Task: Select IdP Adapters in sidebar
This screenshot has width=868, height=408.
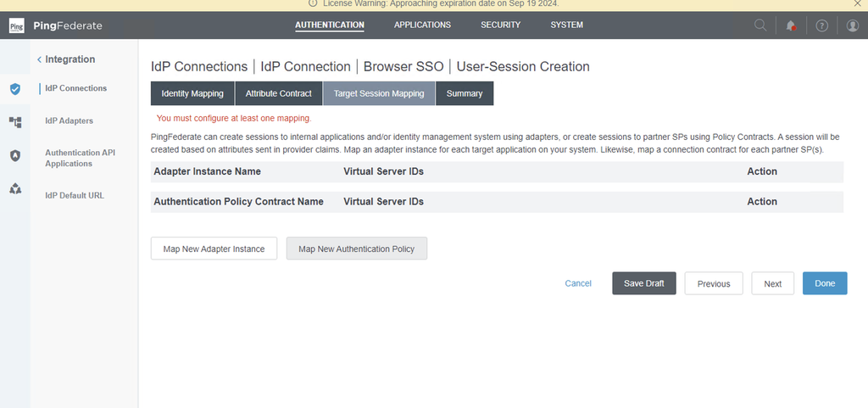Action: click(70, 120)
